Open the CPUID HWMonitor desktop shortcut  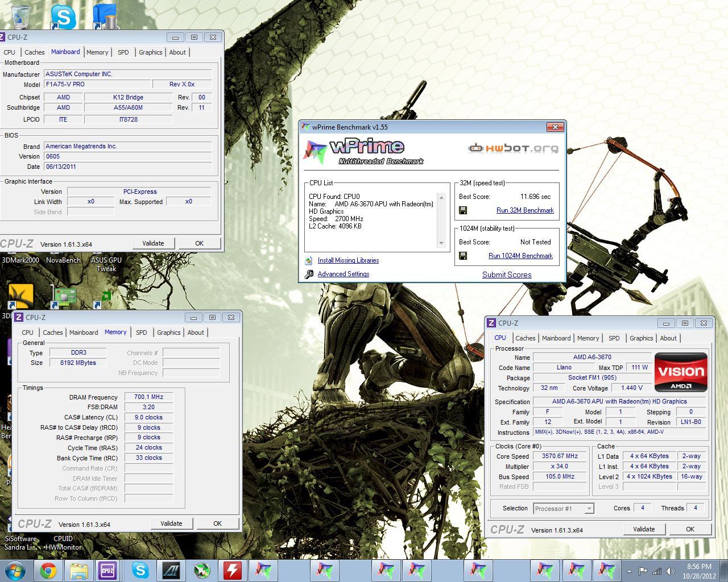[x=63, y=543]
